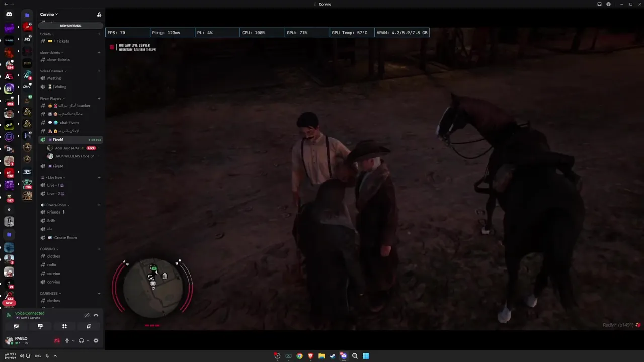
Task: Open the Corvino server name dropdown
Action: coord(49,14)
